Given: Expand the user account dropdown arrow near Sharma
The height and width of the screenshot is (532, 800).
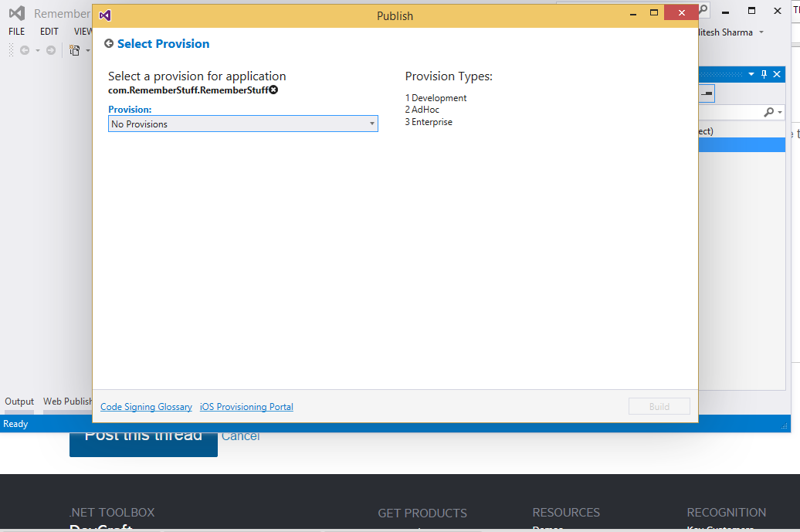Looking at the screenshot, I should pyautogui.click(x=761, y=32).
